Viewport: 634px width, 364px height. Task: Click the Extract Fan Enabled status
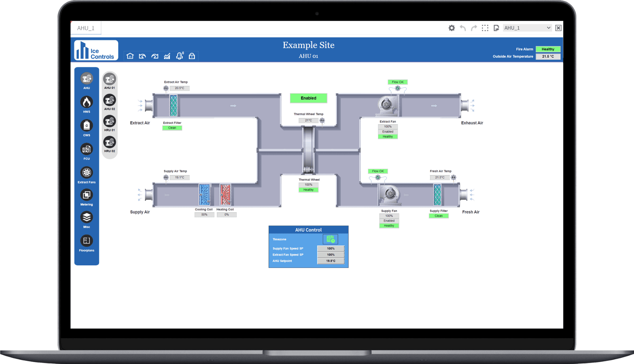point(388,132)
